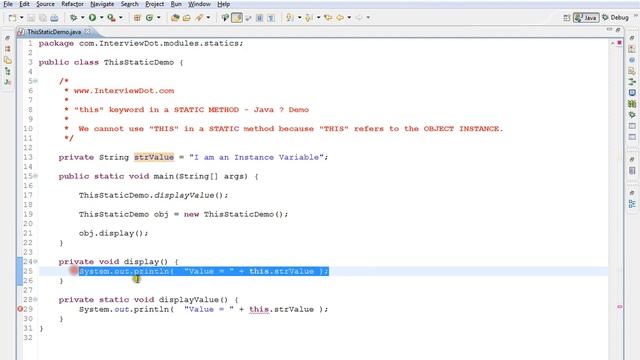The height and width of the screenshot is (360, 640).
Task: Click the Open Type icon
Action: [176, 18]
